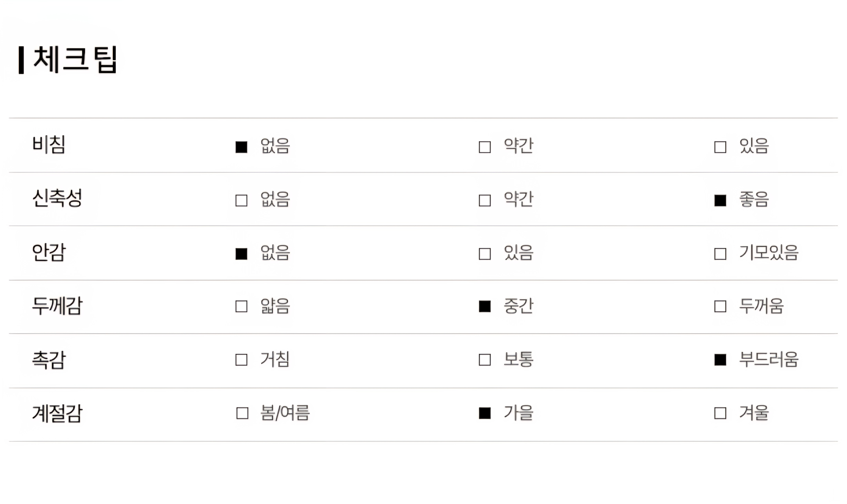The width and height of the screenshot is (847, 504).
Task: Toggle the 부드러움 checkbox
Action: [x=720, y=360]
